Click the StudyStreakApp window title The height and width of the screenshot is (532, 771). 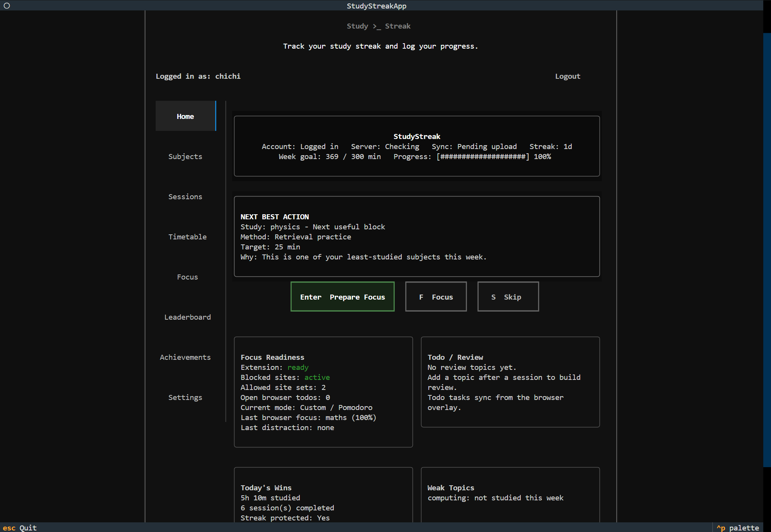[376, 6]
